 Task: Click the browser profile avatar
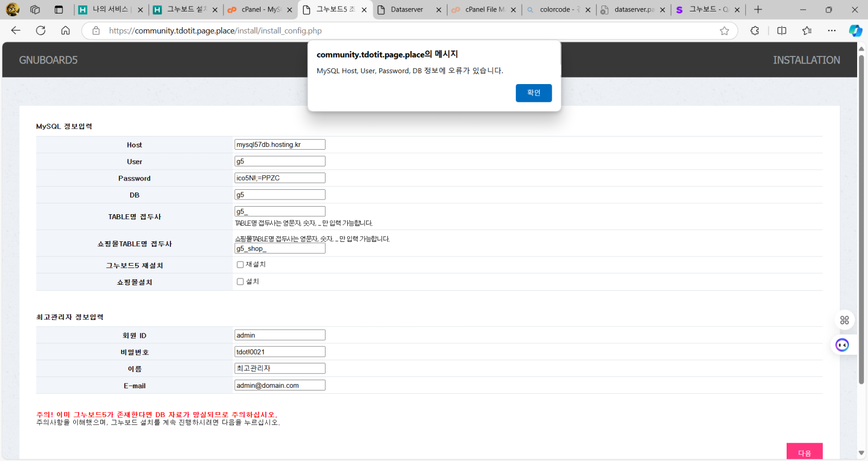[12, 9]
